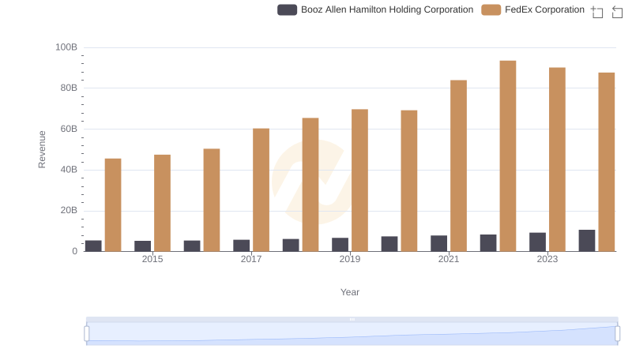Click the 80B y-axis label

click(x=69, y=88)
